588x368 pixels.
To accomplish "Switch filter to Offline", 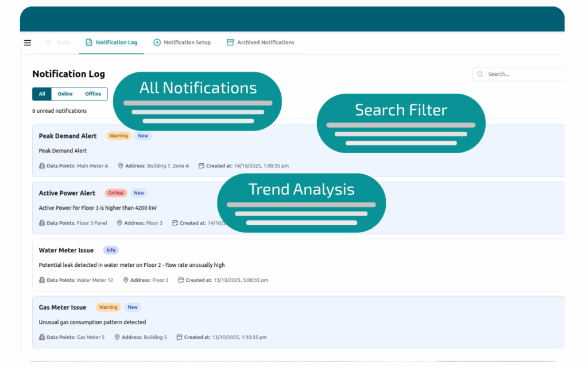I will tap(92, 94).
